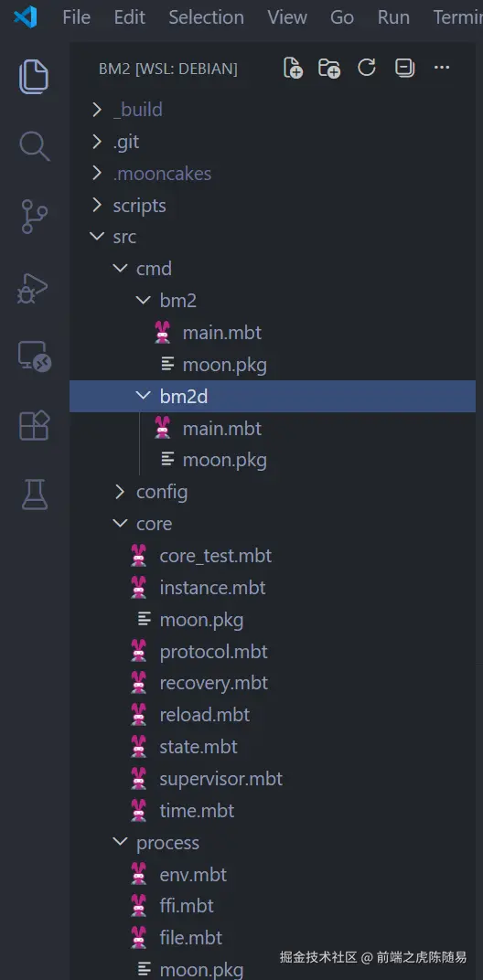
Task: Open explorer More Actions ellipsis
Action: coord(442,68)
